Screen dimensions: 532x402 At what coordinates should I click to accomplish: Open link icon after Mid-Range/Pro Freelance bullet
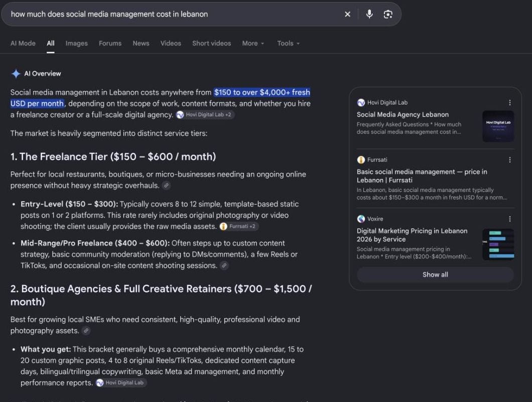coord(224,265)
